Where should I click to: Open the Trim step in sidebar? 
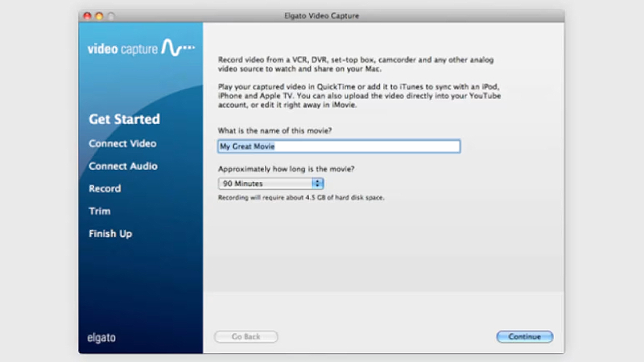pyautogui.click(x=99, y=212)
